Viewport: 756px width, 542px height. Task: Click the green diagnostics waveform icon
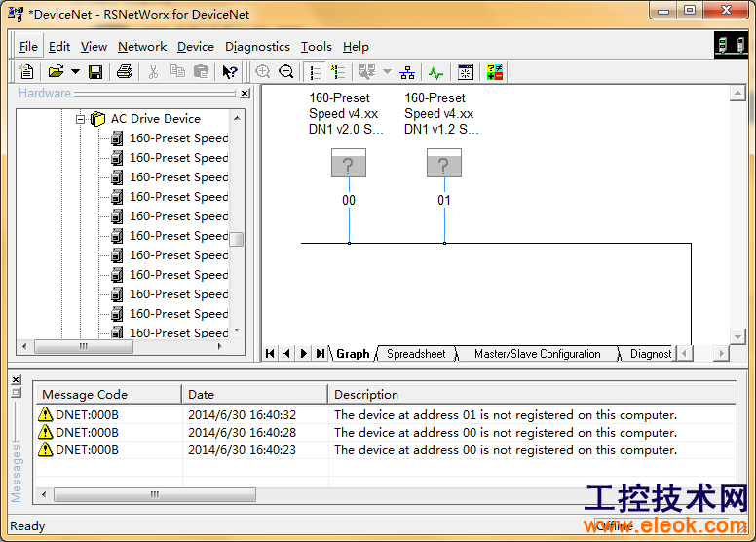tap(435, 72)
